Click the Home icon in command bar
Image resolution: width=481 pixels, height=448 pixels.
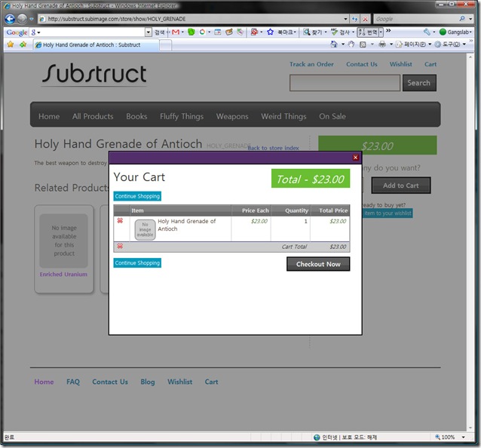click(334, 44)
